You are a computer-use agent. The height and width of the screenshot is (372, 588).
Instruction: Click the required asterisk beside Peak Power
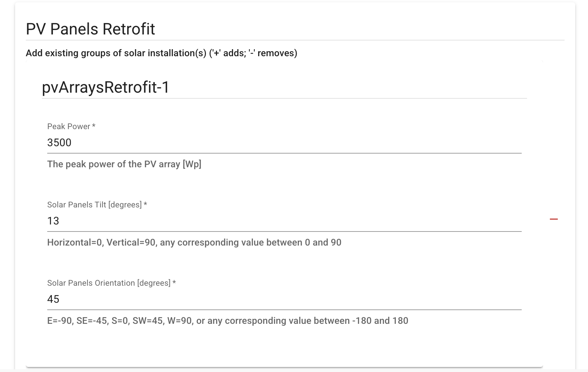pos(94,126)
